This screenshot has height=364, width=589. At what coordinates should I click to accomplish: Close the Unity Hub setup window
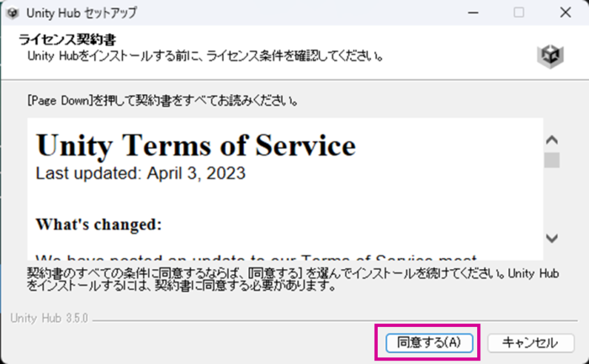point(564,13)
